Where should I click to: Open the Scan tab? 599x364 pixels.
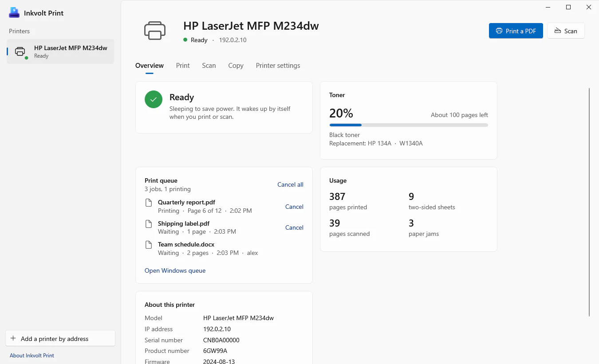tap(209, 66)
